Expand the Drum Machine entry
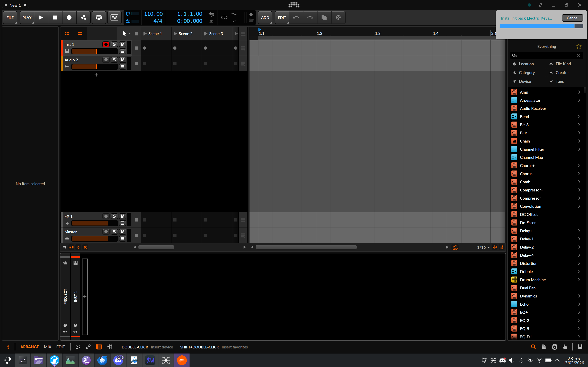588x367 pixels. click(579, 280)
